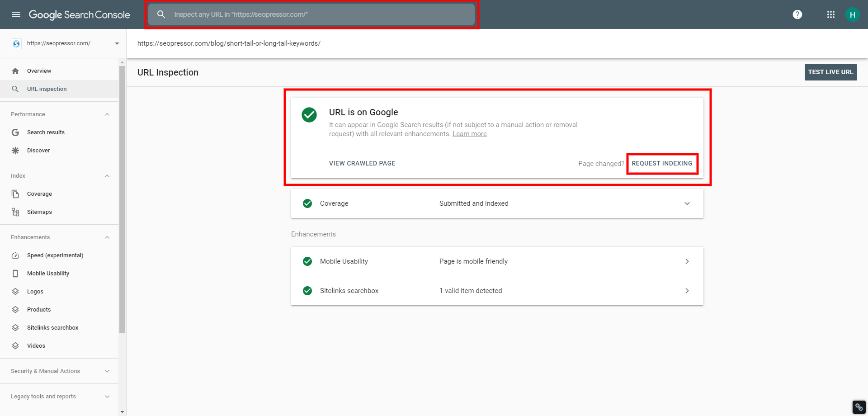Click REQUEST INDEXING
The image size is (868, 416).
tap(662, 163)
